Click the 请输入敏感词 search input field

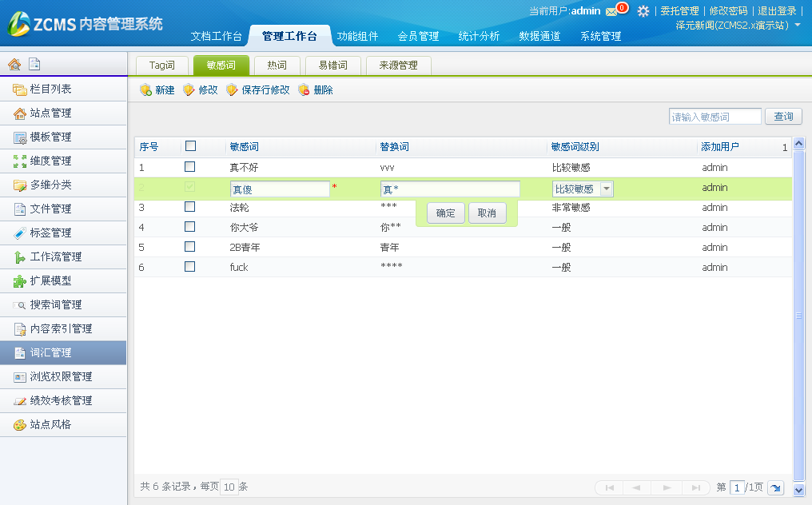click(714, 117)
